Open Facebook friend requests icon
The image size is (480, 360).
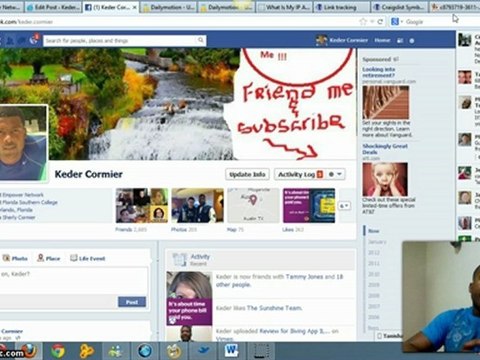11,40
